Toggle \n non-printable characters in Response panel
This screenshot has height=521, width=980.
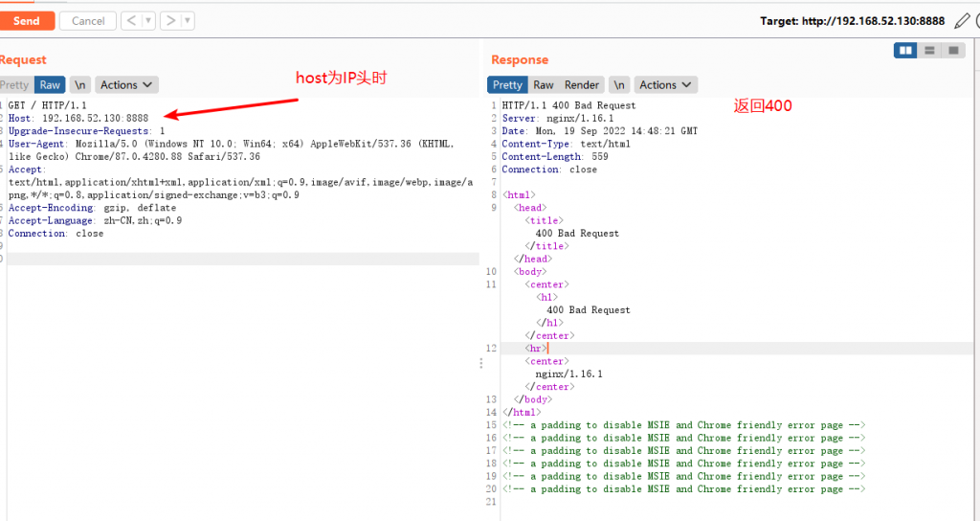coord(620,85)
